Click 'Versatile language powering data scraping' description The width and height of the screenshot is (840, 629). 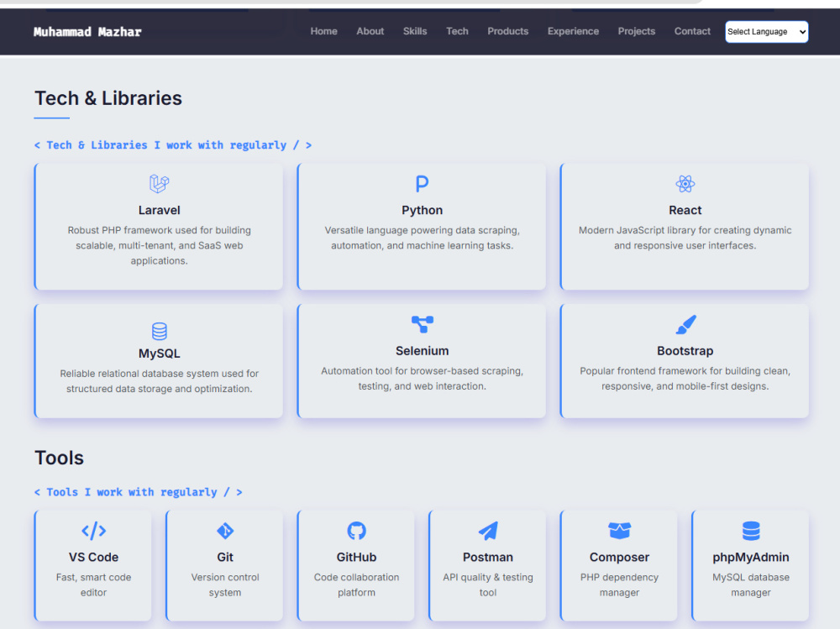[423, 238]
